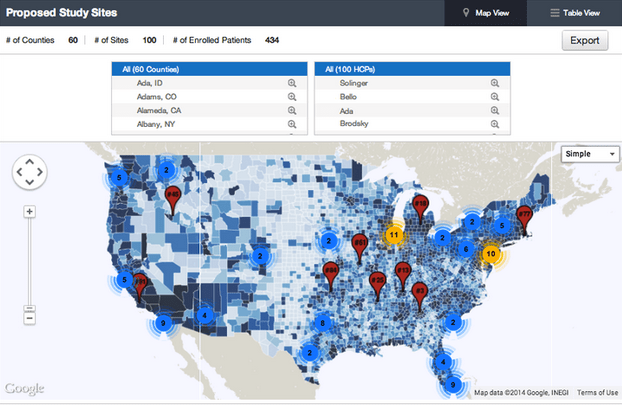Switch to the Map View tab
The height and width of the screenshot is (406, 622).
click(x=486, y=13)
